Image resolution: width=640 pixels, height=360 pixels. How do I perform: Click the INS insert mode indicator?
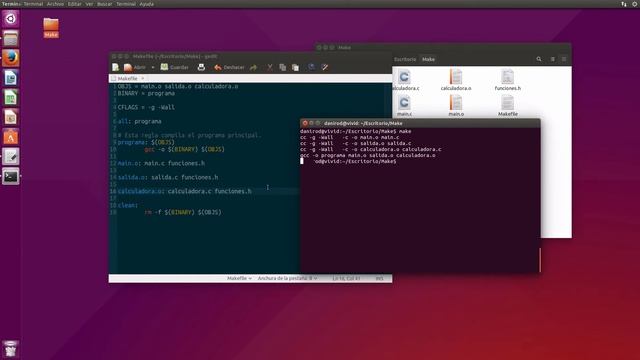click(x=380, y=278)
